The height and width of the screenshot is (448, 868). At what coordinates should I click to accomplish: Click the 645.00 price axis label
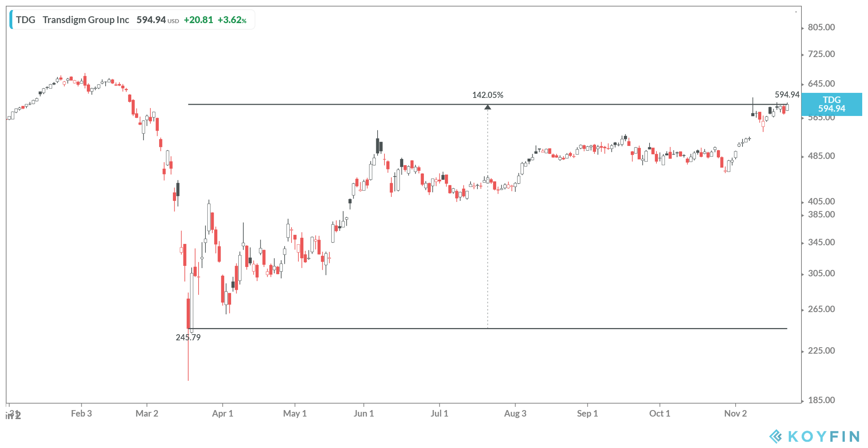point(821,84)
